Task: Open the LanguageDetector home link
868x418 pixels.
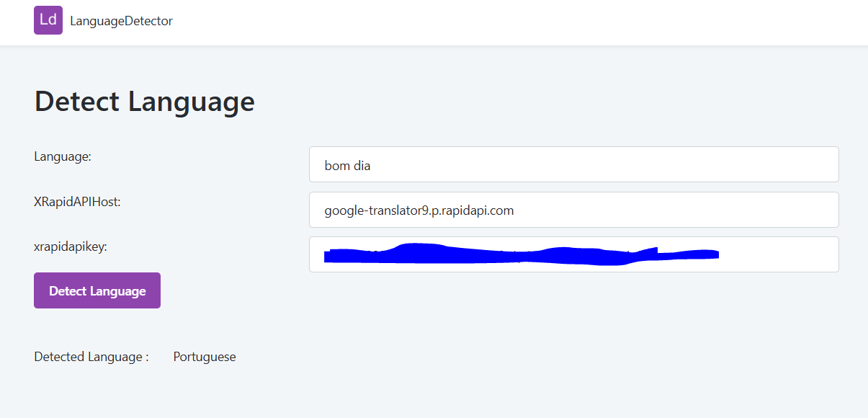Action: (x=120, y=21)
